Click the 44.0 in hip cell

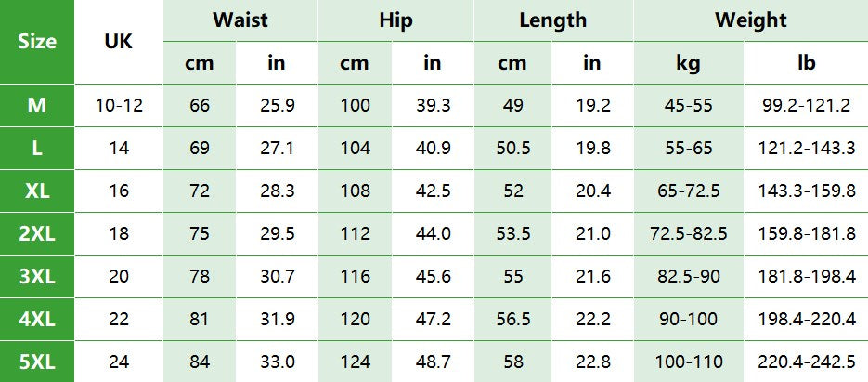click(433, 234)
